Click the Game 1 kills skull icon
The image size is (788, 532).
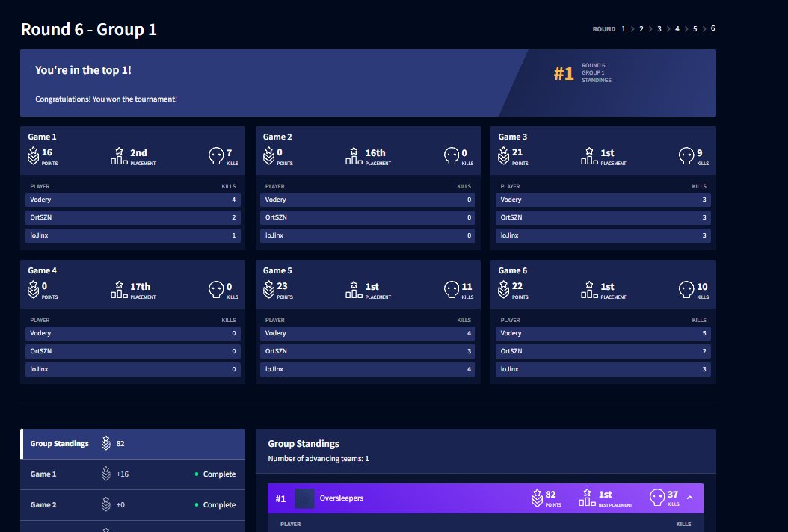pyautogui.click(x=216, y=156)
